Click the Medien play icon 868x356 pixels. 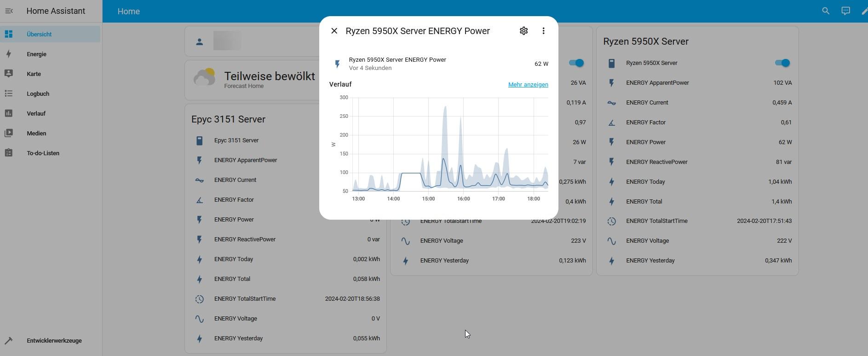point(9,133)
